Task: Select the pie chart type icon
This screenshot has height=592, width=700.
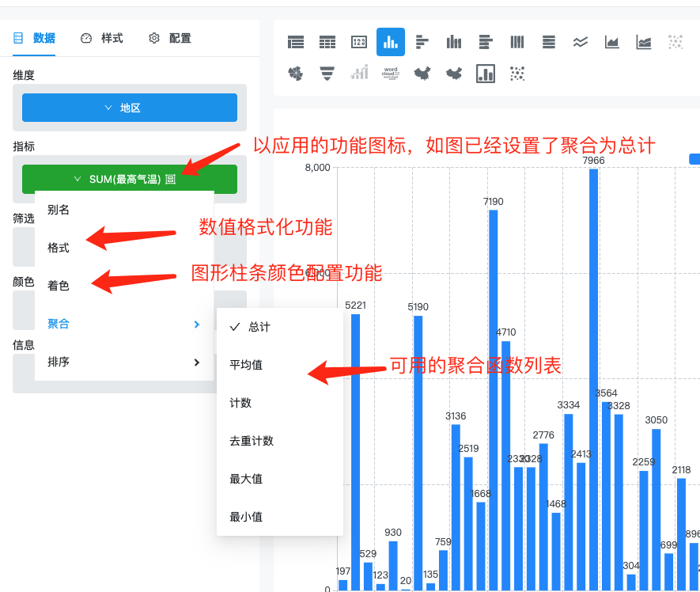Action: tap(295, 73)
